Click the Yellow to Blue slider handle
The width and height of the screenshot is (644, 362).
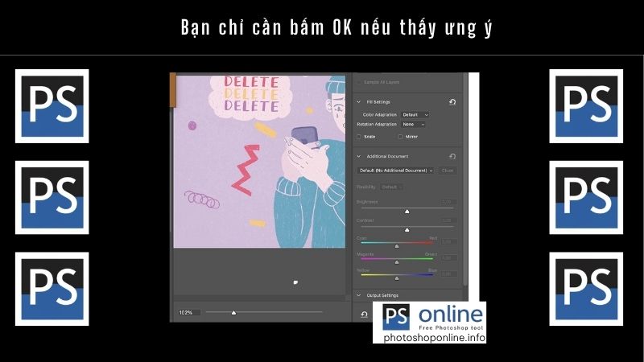click(x=397, y=278)
